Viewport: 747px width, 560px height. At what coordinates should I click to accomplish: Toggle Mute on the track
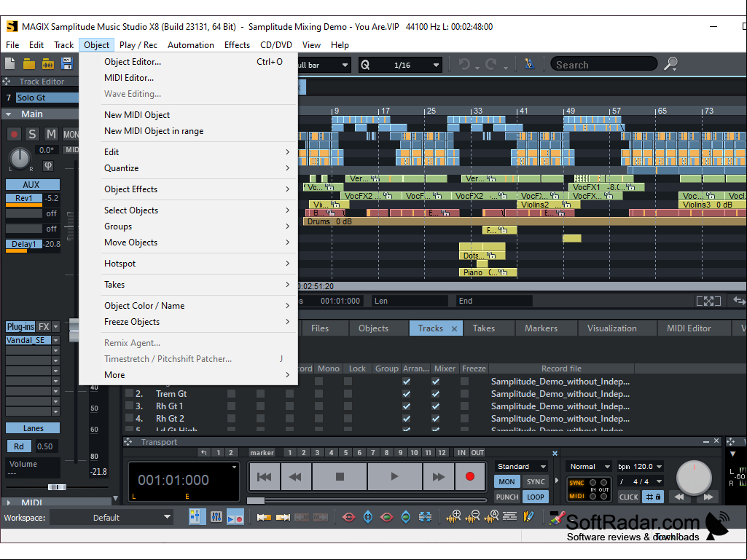tap(51, 134)
